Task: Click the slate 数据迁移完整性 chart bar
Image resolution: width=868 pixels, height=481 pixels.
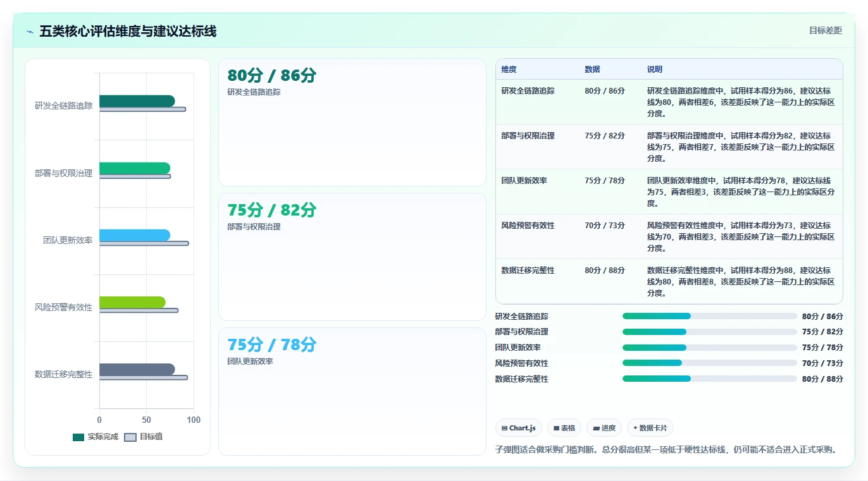Action: coord(137,370)
